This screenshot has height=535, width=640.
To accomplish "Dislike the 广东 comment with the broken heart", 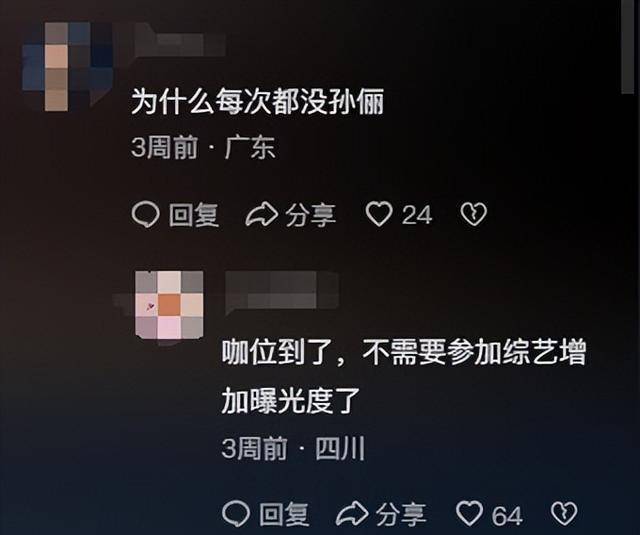I will [x=473, y=214].
